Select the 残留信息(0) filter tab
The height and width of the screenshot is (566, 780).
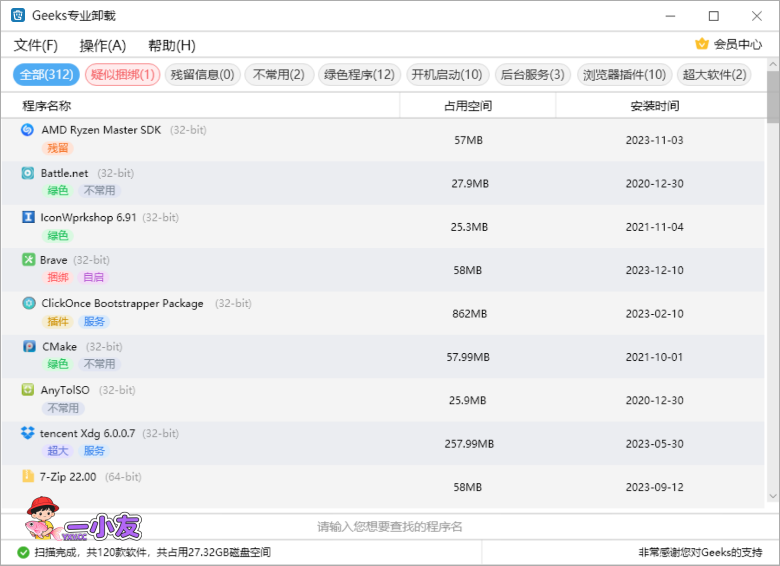pos(202,75)
